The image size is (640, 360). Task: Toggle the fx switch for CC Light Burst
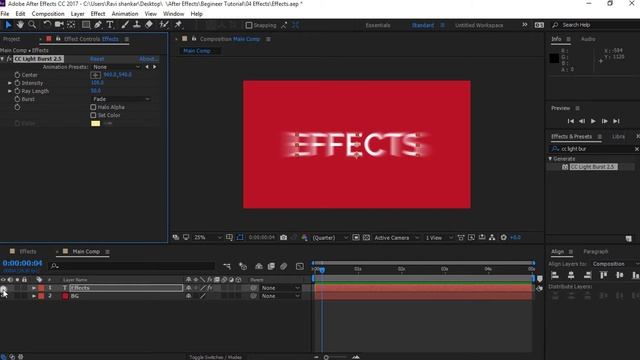pyautogui.click(x=9, y=59)
